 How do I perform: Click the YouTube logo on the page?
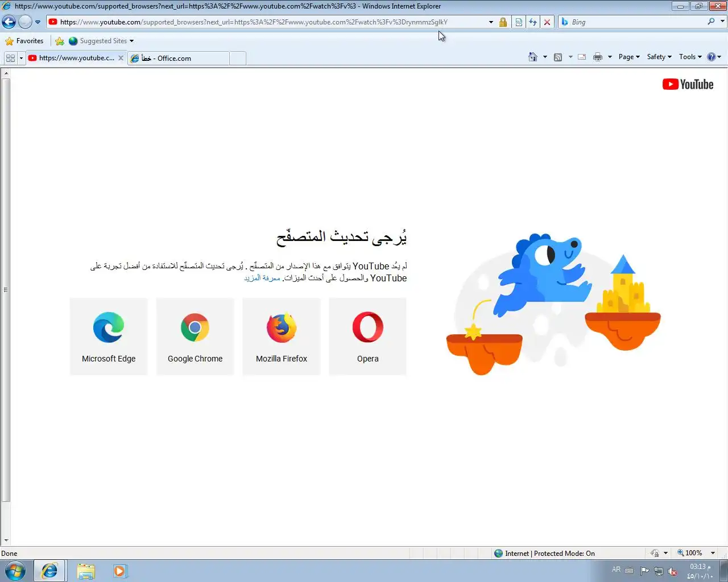click(x=688, y=84)
